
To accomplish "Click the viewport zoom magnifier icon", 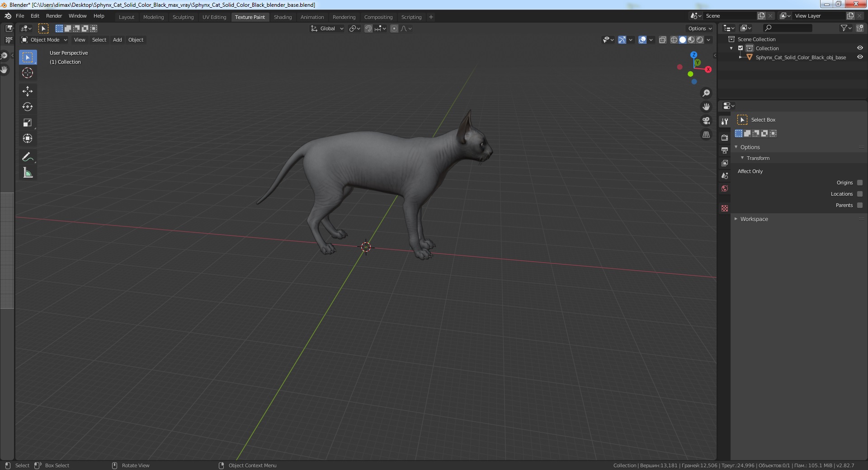I will (x=706, y=93).
